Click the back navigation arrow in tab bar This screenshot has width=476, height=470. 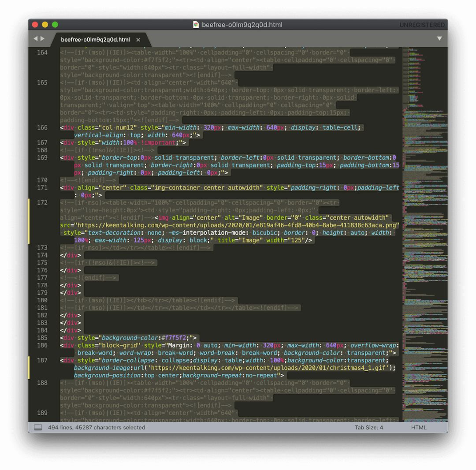[36, 38]
